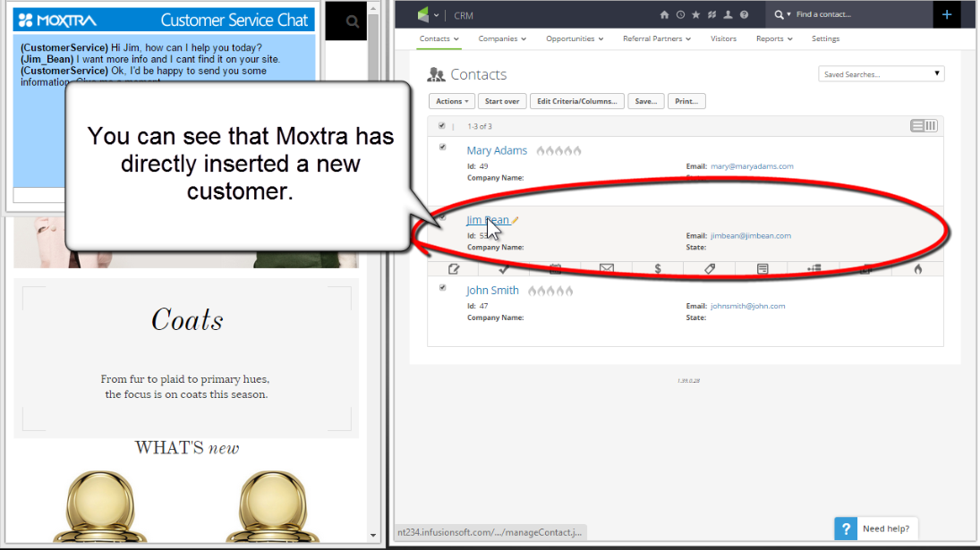Go to the CRM home icon
Image resolution: width=980 pixels, height=550 pixels.
coord(664,14)
